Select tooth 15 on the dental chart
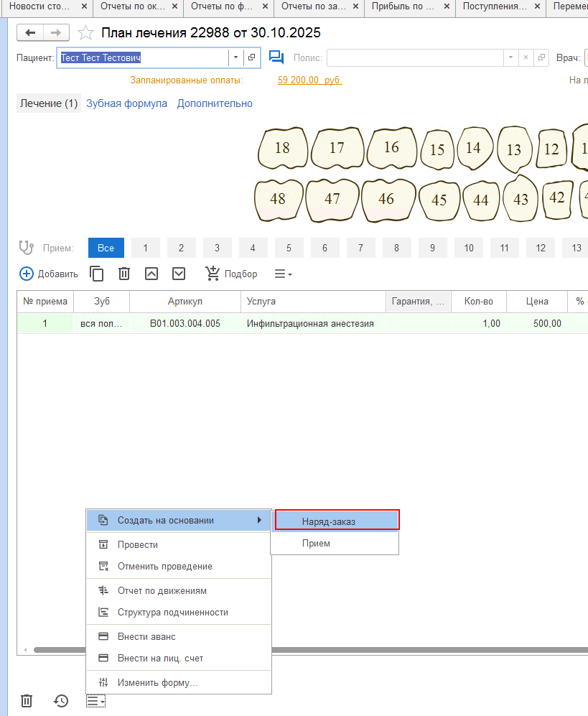This screenshot has width=588, height=716. [437, 150]
